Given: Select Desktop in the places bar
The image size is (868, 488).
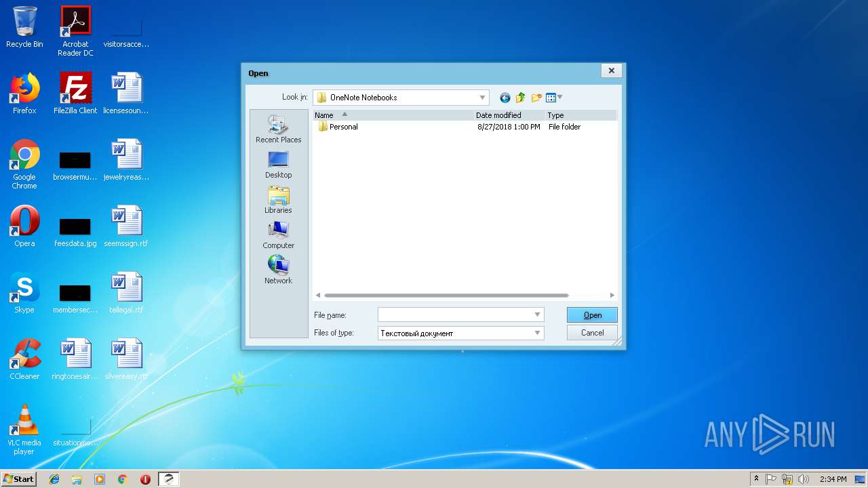Looking at the screenshot, I should coord(278,165).
